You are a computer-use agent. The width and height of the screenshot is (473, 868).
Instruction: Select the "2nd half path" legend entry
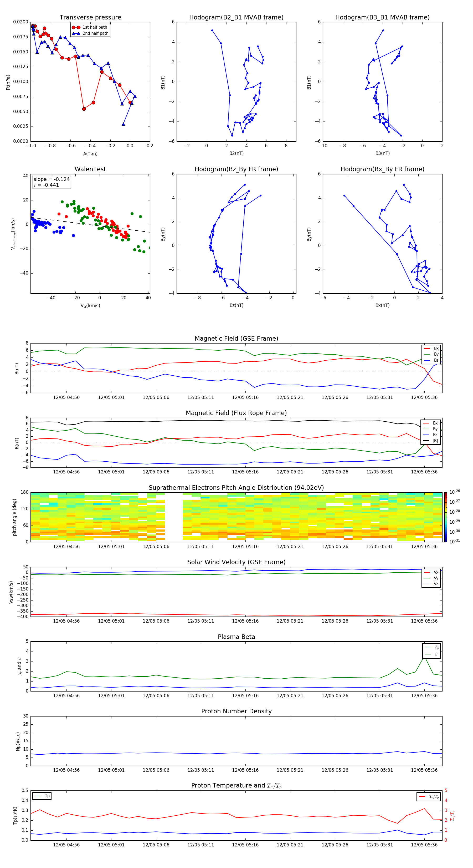90,33
